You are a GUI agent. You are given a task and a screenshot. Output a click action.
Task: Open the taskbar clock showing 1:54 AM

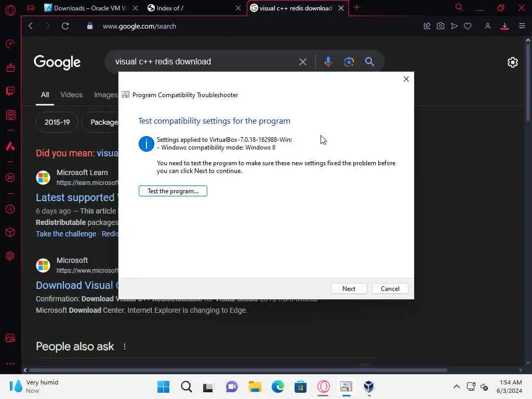[509, 387]
